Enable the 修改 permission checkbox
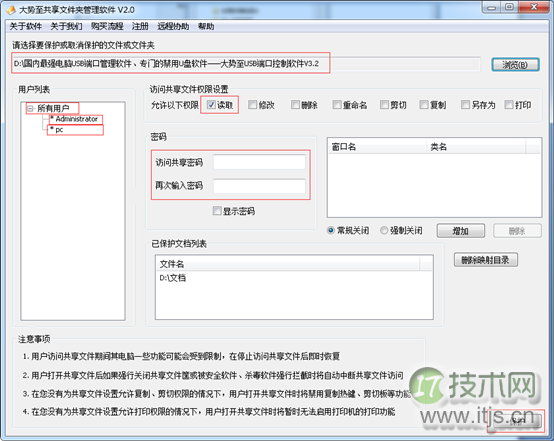Screen dimensions: 554x441 click(x=252, y=105)
